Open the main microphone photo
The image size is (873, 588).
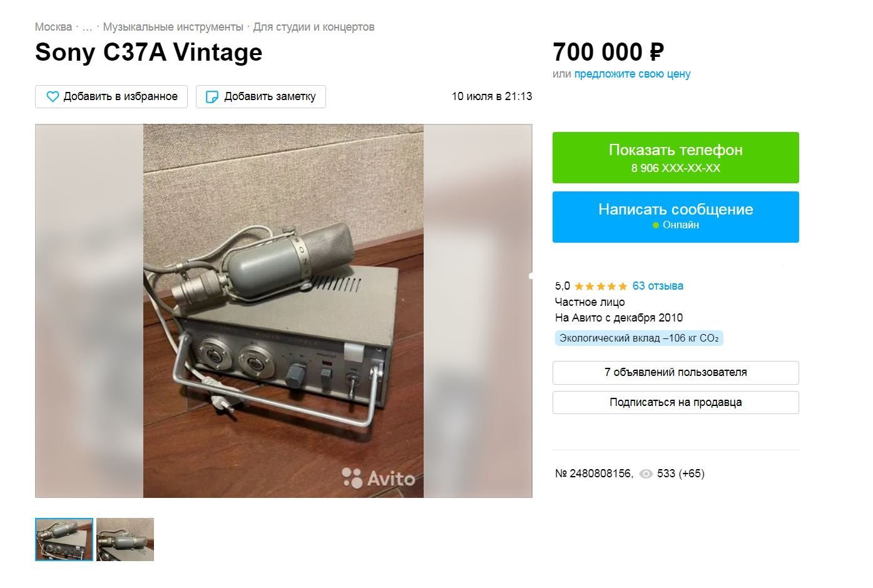[x=283, y=311]
